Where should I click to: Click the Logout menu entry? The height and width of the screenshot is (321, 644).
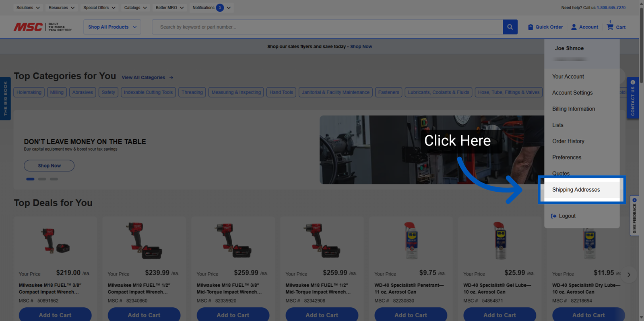coord(563,216)
